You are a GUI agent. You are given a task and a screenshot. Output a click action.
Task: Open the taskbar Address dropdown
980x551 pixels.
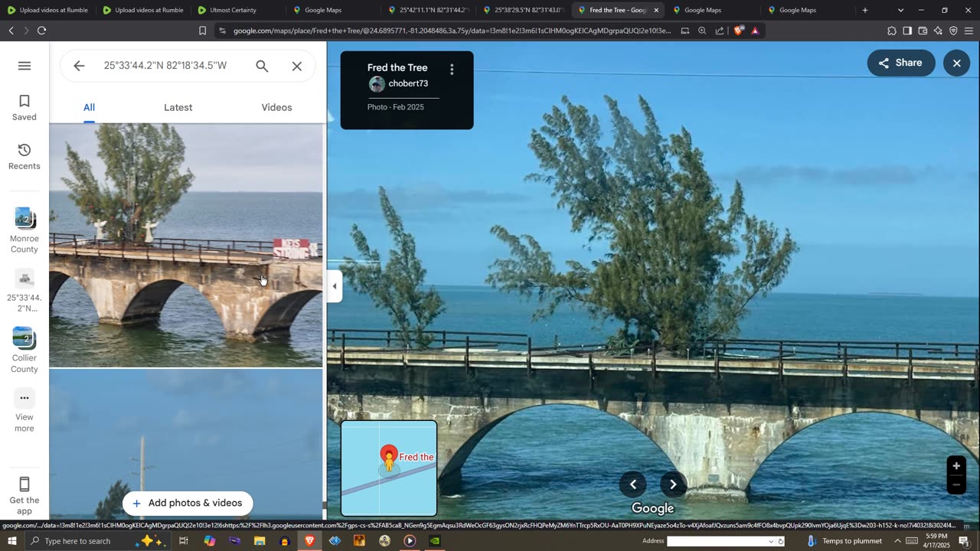[x=771, y=541]
